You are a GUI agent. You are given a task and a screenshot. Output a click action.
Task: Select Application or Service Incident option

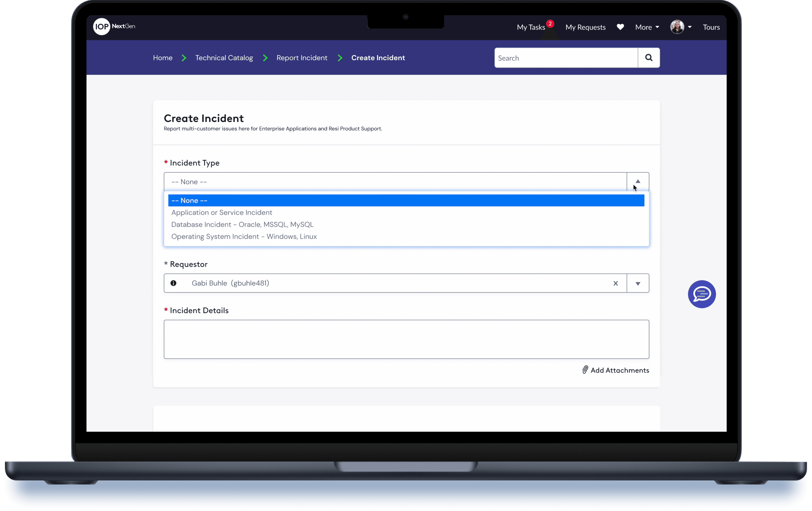[222, 212]
